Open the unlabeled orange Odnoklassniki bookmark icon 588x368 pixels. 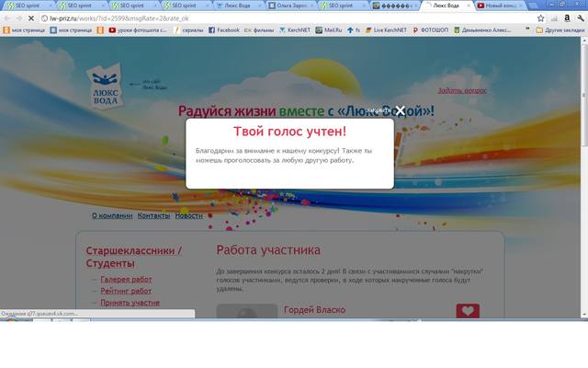coord(100,30)
